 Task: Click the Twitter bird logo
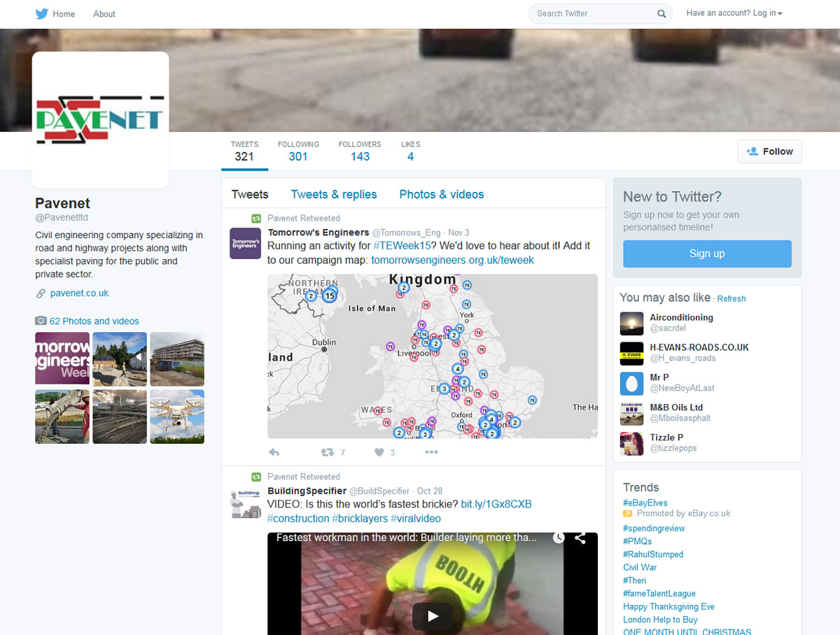tap(42, 13)
